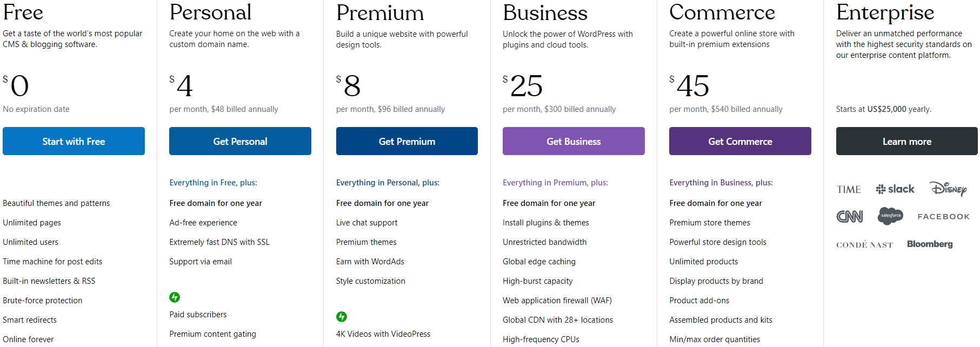Click the Get Business button

click(x=574, y=141)
